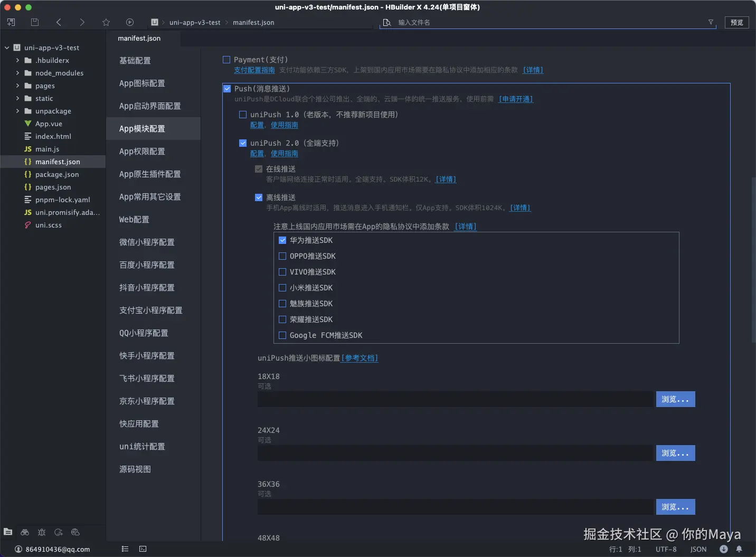Open the uniCloud globe icon

75,532
